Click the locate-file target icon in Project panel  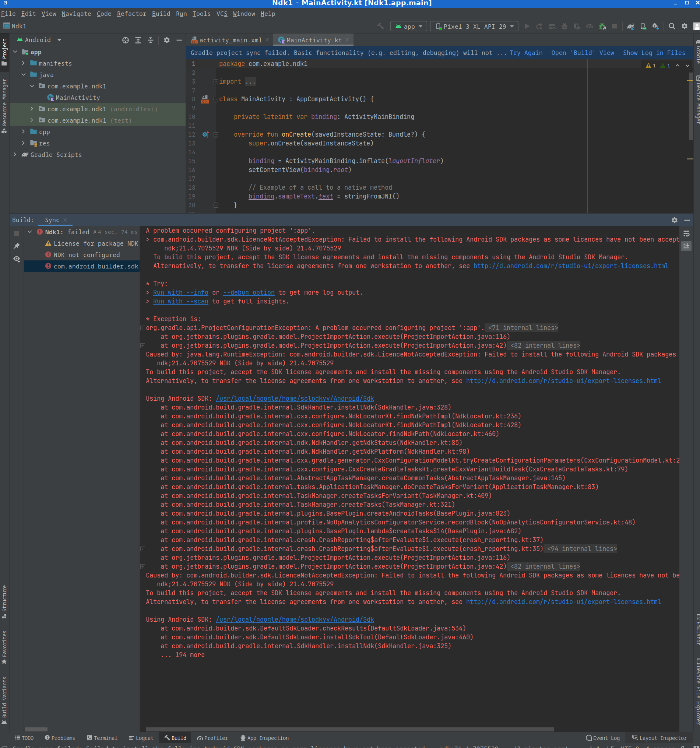[x=126, y=40]
